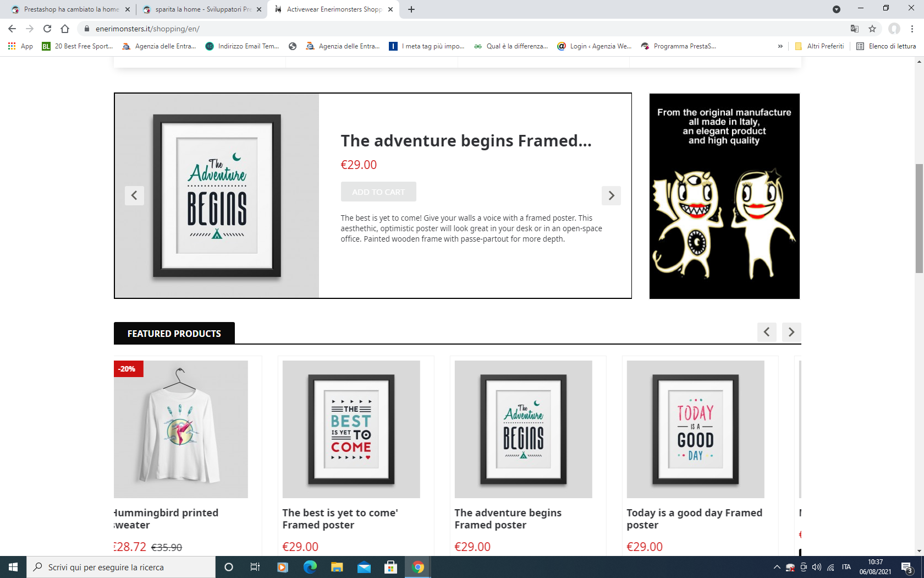Open 'Today is a good day Framed poster' link
The height and width of the screenshot is (578, 924).
coord(695,519)
